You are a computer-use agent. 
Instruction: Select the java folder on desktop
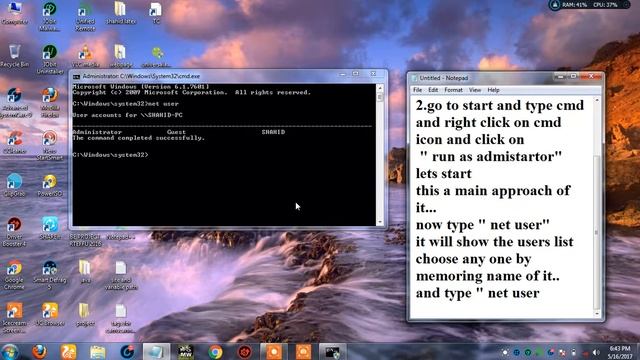coord(85,271)
